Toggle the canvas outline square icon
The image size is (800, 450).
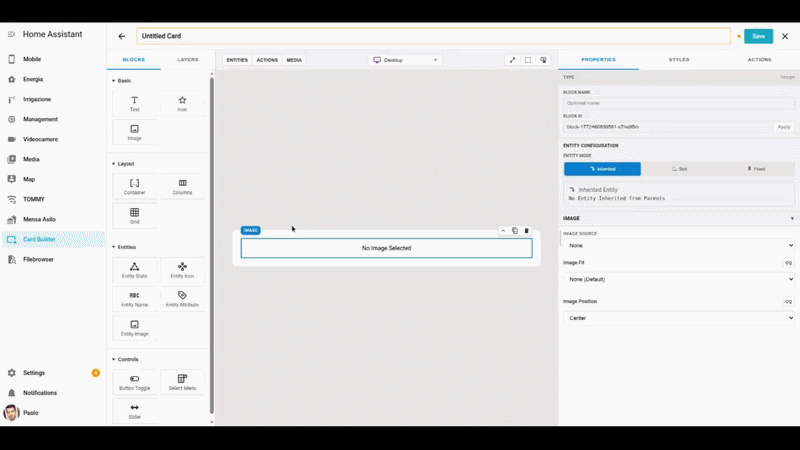528,60
